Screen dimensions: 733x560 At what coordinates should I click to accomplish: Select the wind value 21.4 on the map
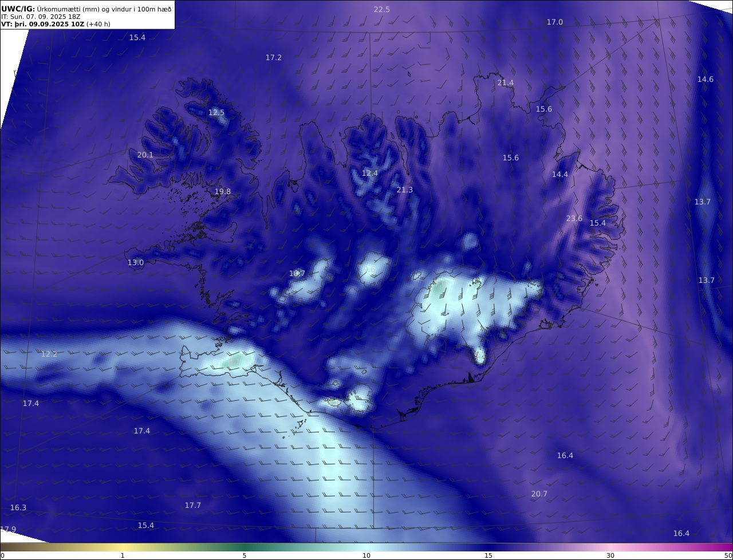[x=505, y=82]
